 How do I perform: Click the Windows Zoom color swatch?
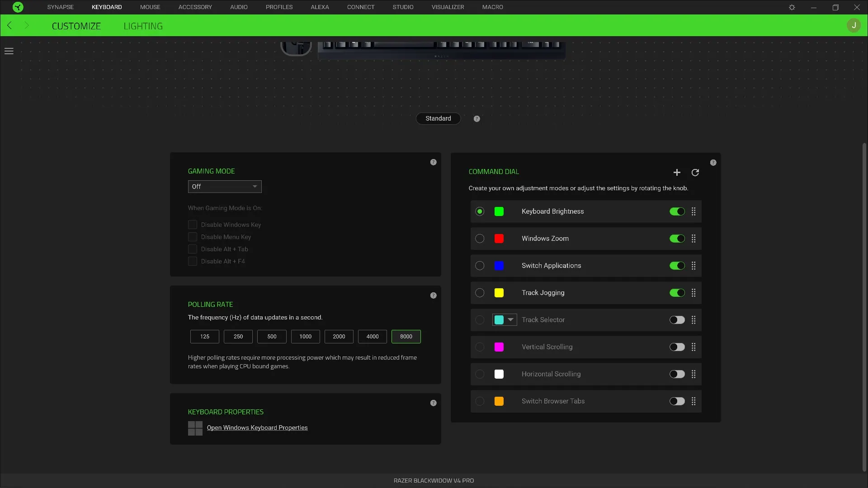pos(499,239)
